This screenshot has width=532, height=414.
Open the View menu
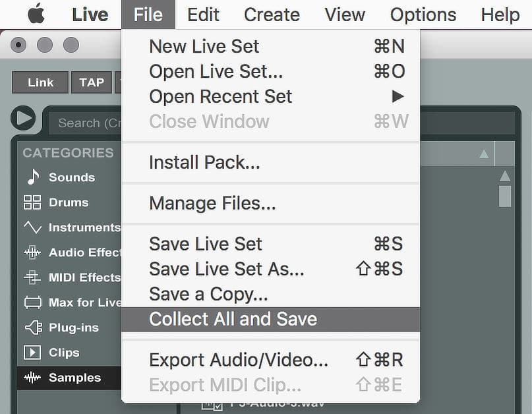tap(345, 15)
